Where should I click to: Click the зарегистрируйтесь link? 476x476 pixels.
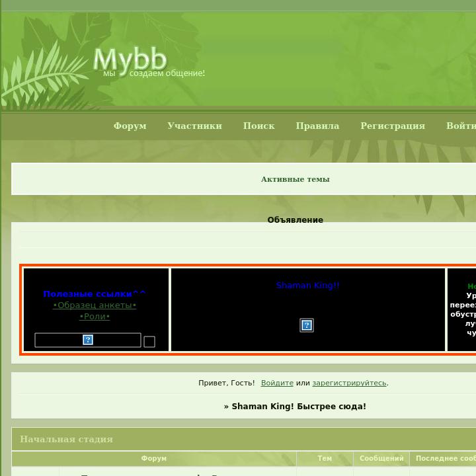(x=349, y=383)
